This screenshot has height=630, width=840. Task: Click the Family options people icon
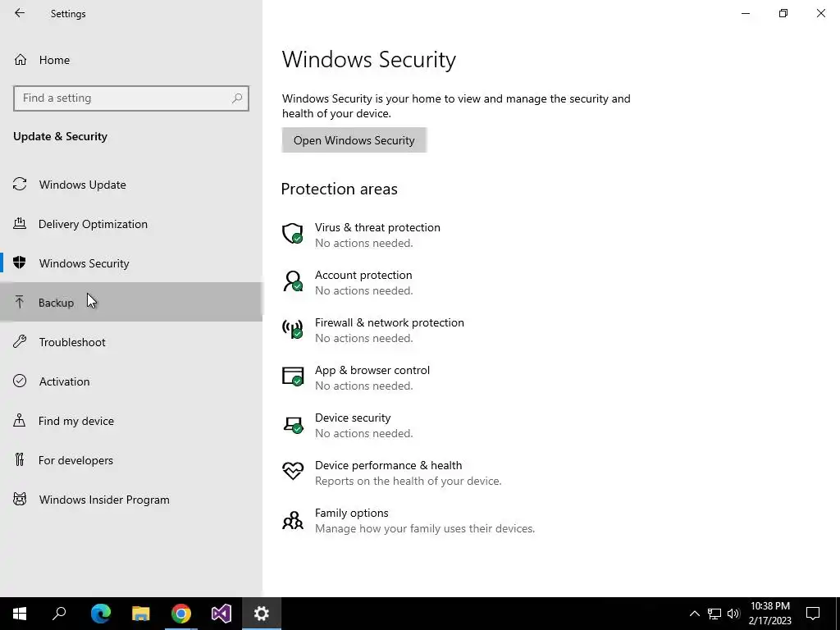[x=293, y=519]
